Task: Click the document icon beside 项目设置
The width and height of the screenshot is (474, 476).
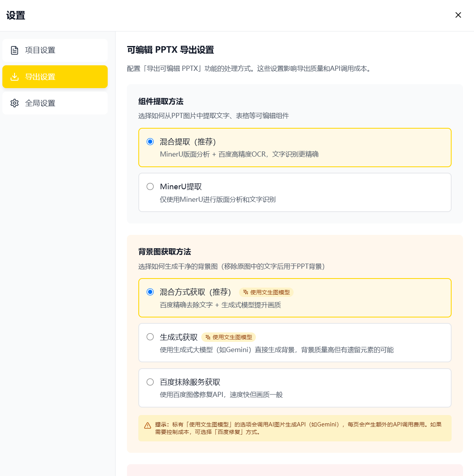Action: pos(15,50)
